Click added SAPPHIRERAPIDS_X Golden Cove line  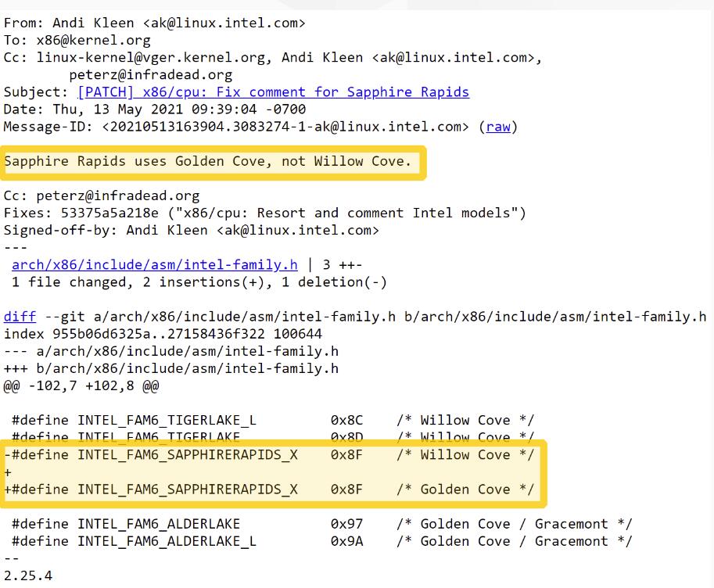click(x=269, y=489)
